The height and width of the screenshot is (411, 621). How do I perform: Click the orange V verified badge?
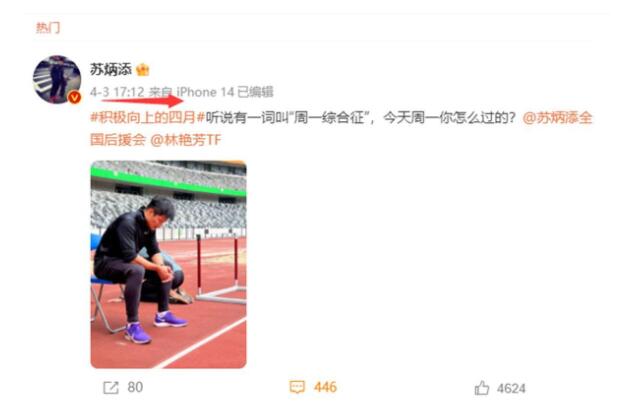tap(74, 97)
